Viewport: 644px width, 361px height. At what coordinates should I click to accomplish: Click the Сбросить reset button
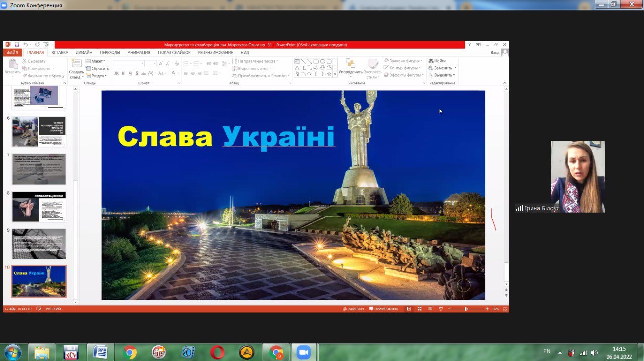click(x=97, y=68)
